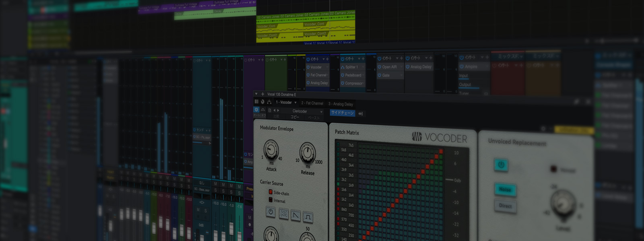
Task: Open insert menu arrow above Vocoder slot
Action: [x=323, y=59]
